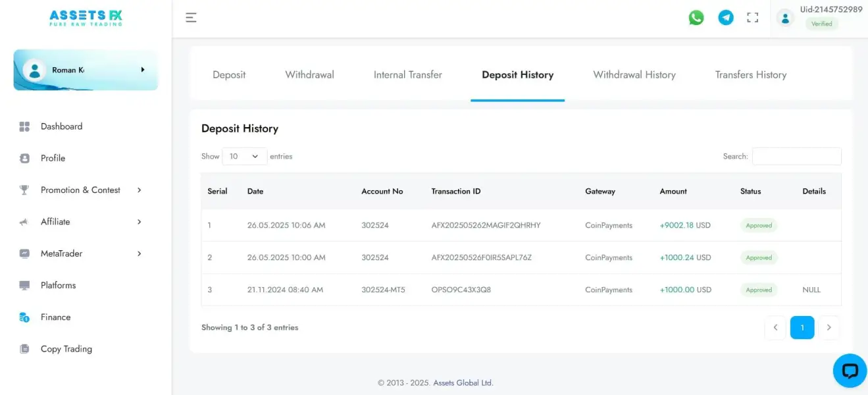Screen dimensions: 868x395
Task: Expand Roman K. profile card
Action: 86,70
